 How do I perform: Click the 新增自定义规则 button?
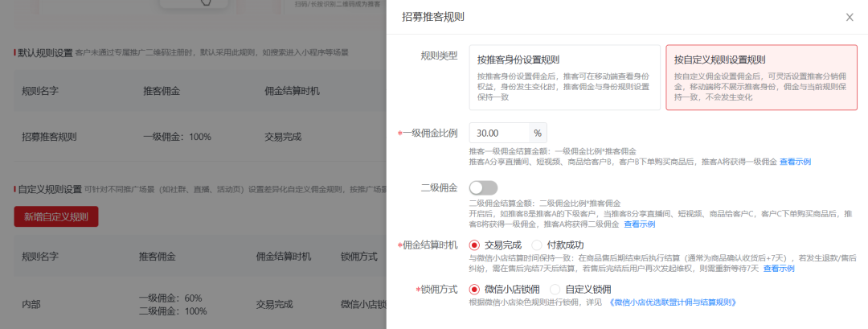click(56, 216)
